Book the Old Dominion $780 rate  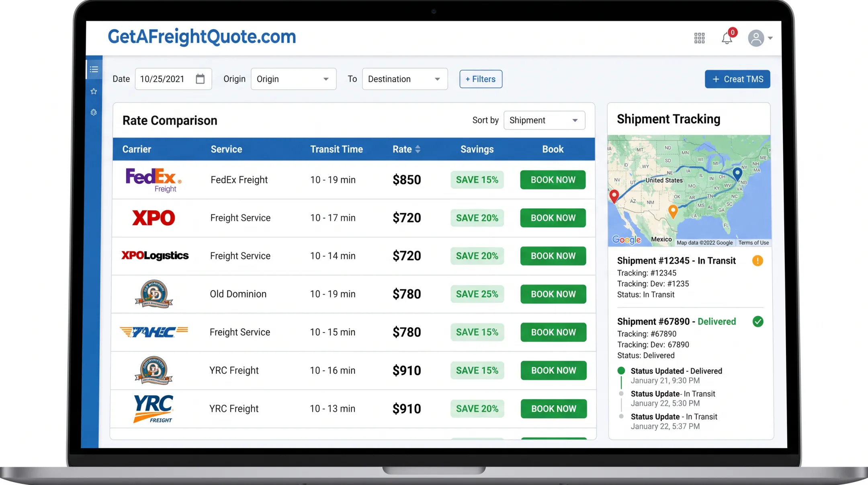click(x=553, y=294)
